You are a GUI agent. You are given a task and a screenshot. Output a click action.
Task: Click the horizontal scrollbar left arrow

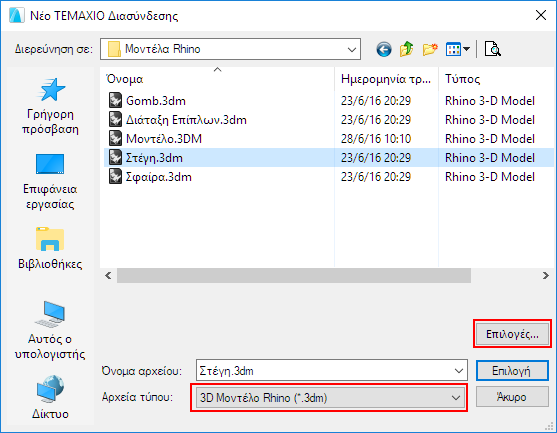pyautogui.click(x=108, y=276)
